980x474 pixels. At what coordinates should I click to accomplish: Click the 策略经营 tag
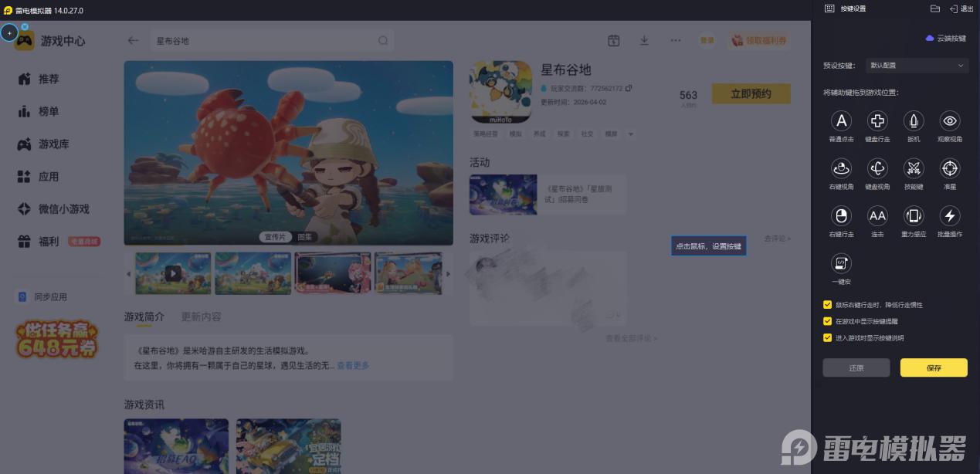pos(486,134)
